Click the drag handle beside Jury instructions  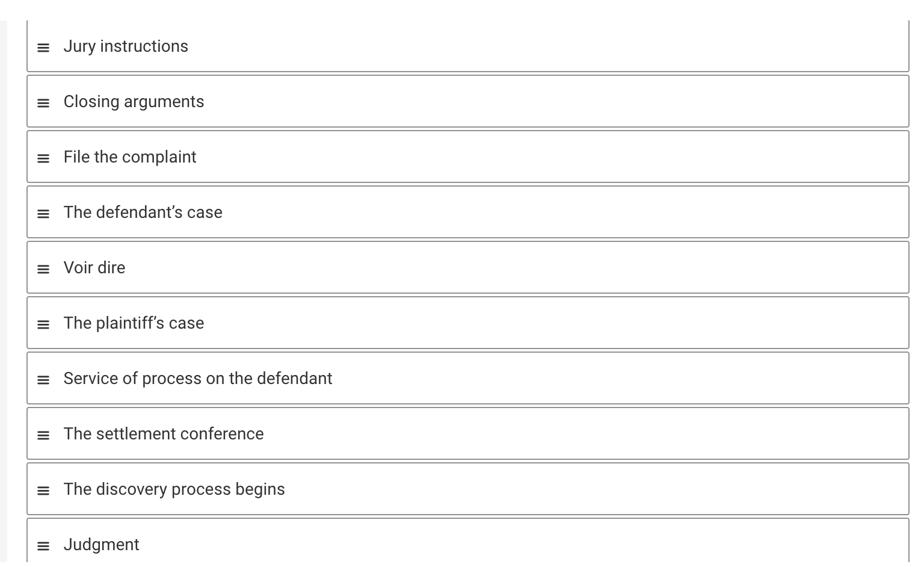pyautogui.click(x=43, y=47)
